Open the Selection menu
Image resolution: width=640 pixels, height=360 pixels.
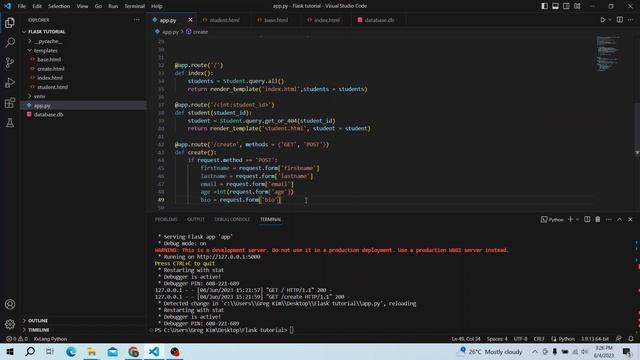pos(59,6)
